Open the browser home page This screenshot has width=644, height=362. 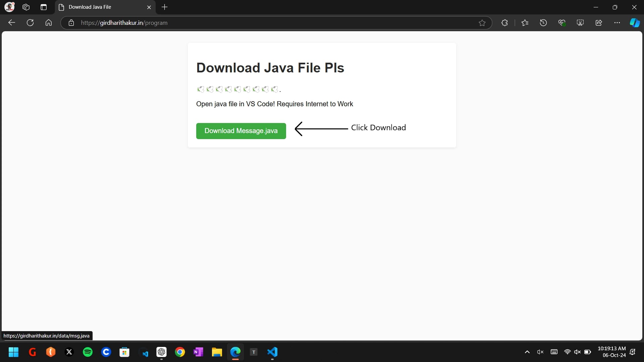click(49, 23)
